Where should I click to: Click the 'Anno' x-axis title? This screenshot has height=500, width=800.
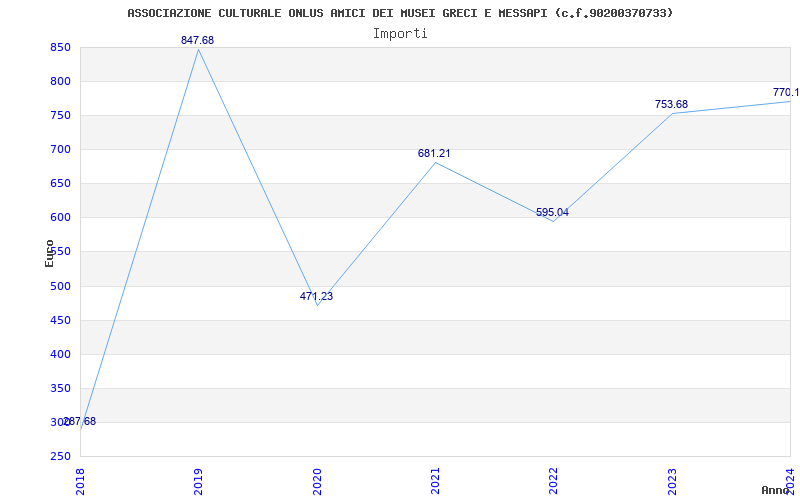click(775, 490)
